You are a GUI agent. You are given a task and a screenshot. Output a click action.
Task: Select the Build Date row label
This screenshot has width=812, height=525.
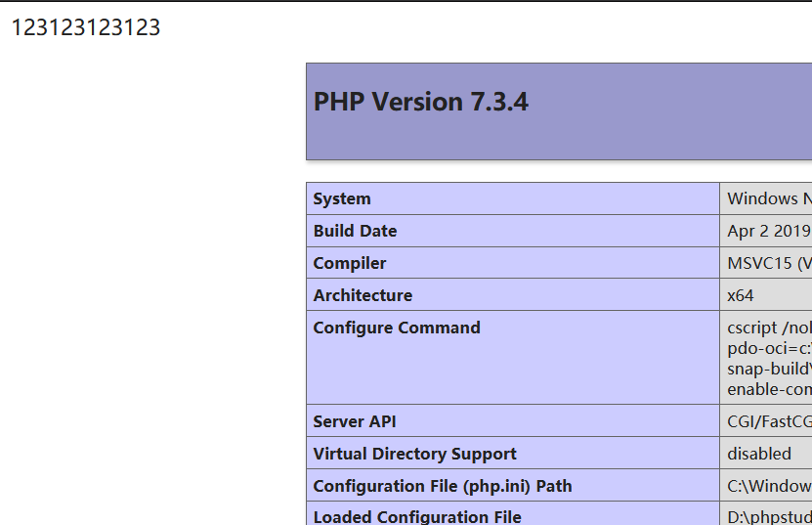tap(355, 231)
